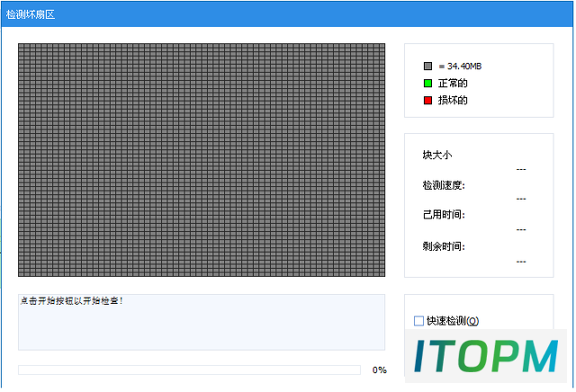Screen dimensions: 576x392
Task: Click the 0% progress value
Action: [x=380, y=370]
